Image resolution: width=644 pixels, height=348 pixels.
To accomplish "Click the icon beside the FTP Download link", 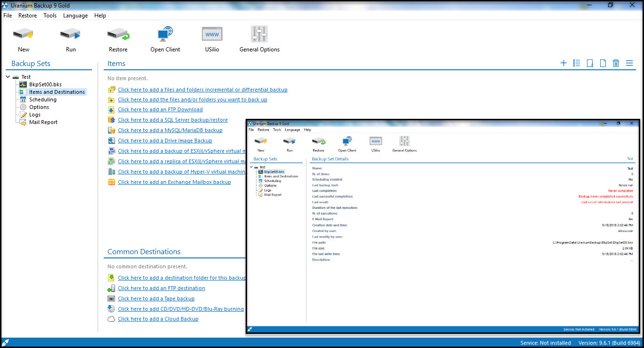I will (x=111, y=109).
